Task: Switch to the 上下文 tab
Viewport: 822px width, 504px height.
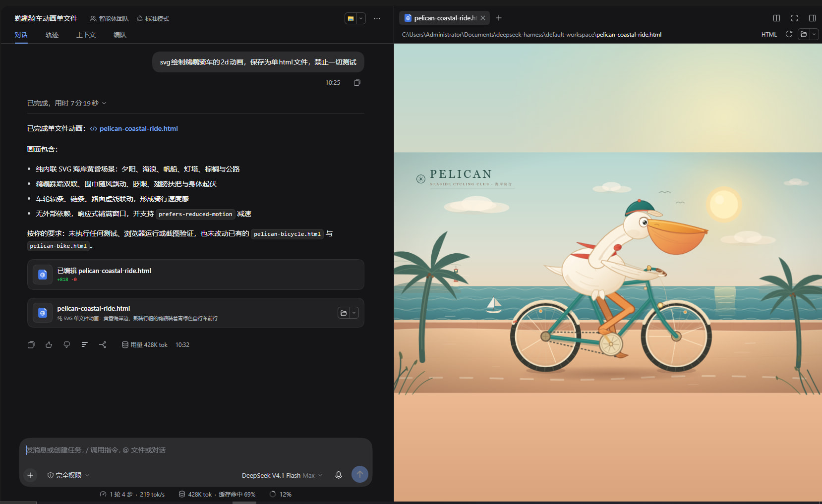Action: click(86, 35)
